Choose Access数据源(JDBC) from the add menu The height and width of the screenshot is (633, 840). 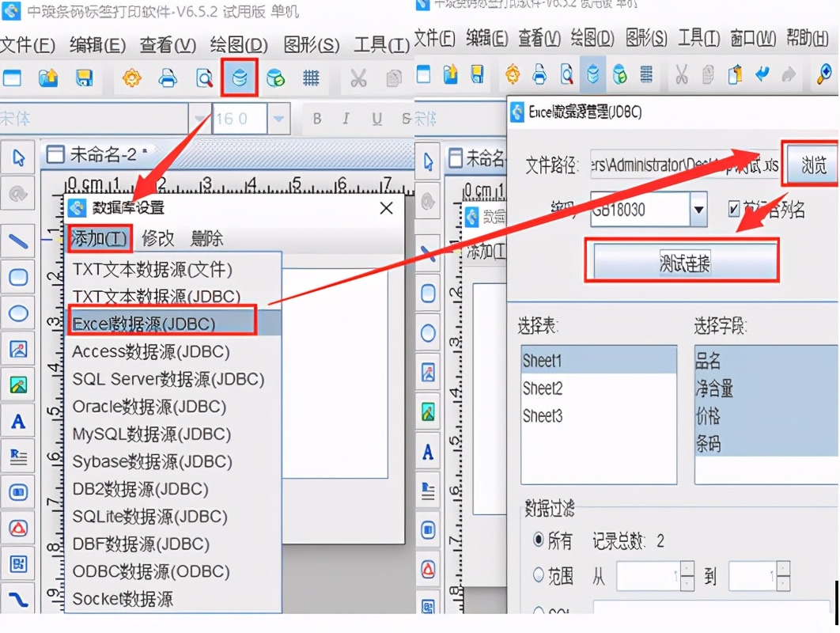click(173, 351)
